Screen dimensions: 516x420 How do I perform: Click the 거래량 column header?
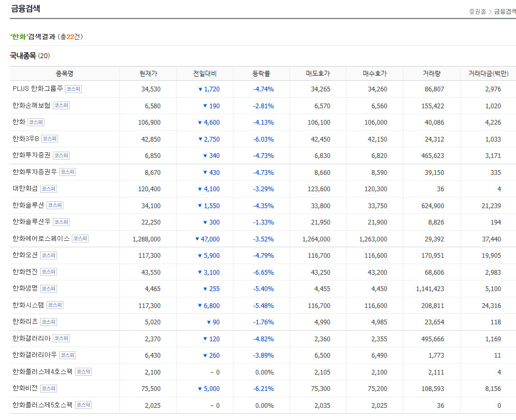431,73
